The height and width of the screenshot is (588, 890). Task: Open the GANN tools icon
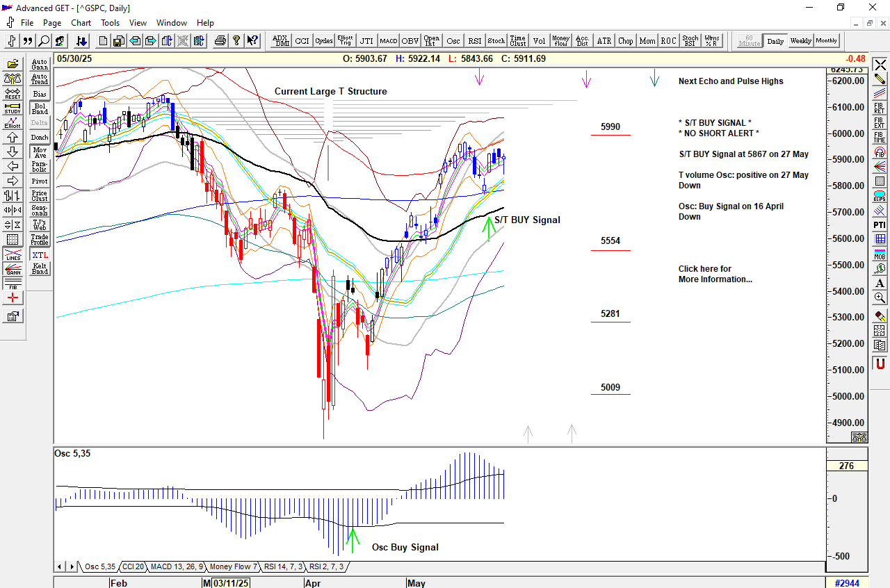[x=13, y=268]
